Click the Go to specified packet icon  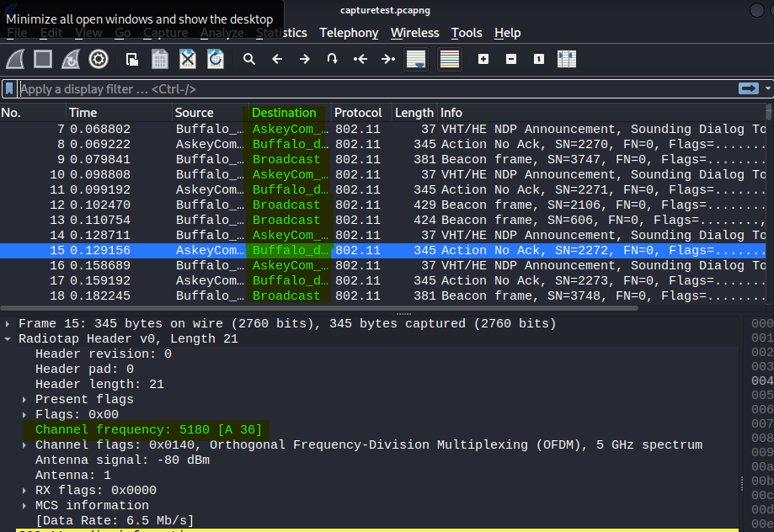pos(332,59)
